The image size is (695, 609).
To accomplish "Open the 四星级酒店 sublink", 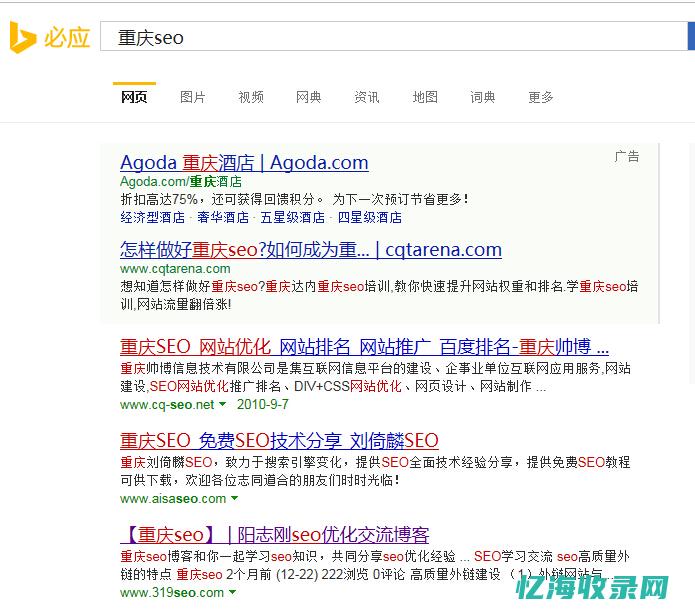I will point(370,217).
